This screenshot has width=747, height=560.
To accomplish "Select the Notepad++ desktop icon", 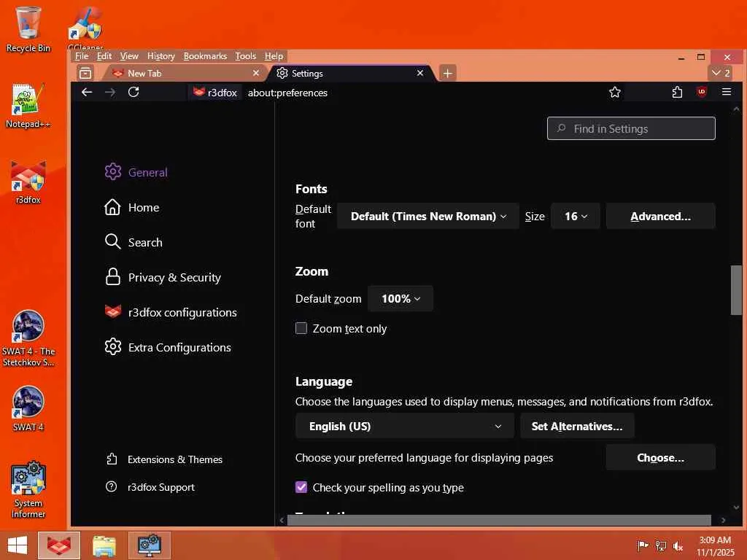I will point(28,106).
